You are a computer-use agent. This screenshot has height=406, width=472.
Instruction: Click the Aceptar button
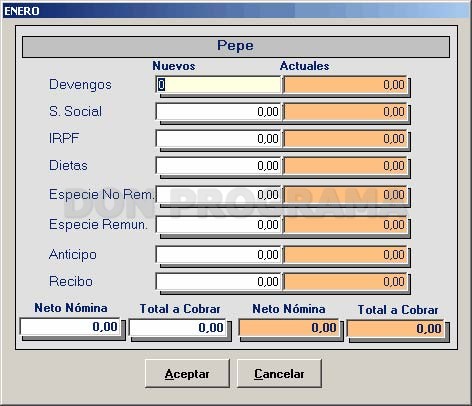[187, 373]
